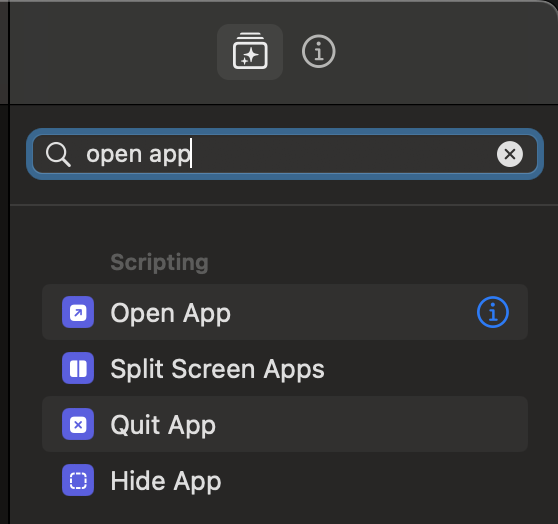
Task: Click the Hide App dashed-square icon
Action: point(78,480)
